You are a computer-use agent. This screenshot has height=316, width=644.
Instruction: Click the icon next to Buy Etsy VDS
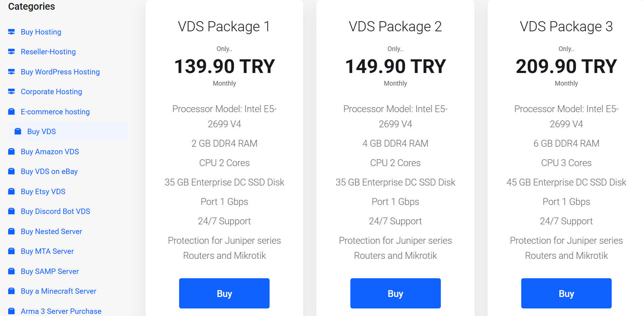pos(11,192)
